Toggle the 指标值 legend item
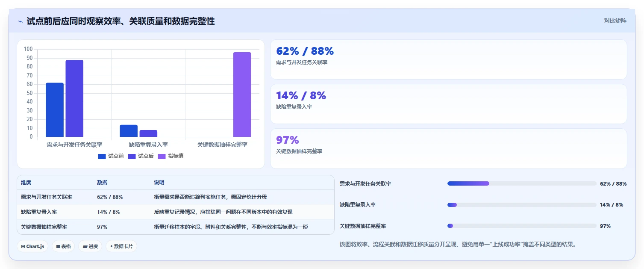644x269 pixels. pos(171,156)
